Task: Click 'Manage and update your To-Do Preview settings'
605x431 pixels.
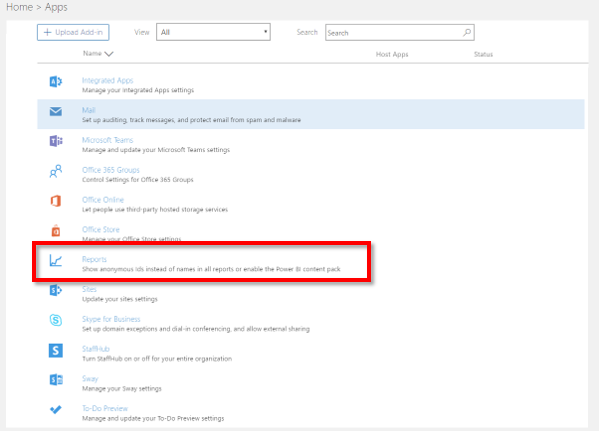Action: pos(153,418)
